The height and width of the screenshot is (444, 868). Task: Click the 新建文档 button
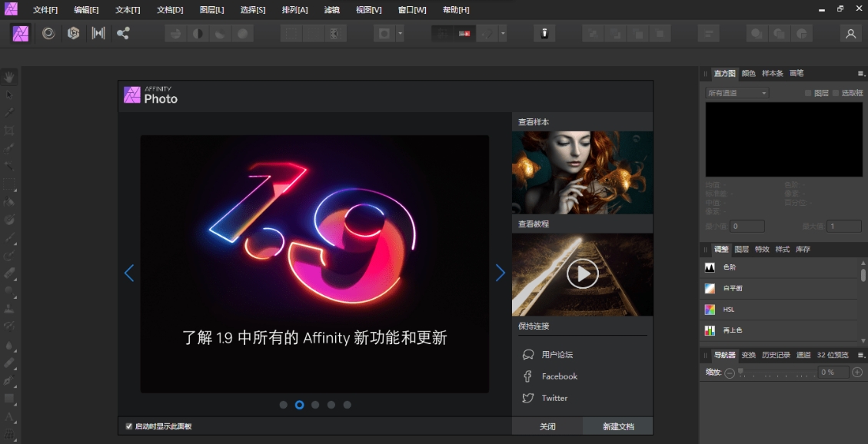618,426
